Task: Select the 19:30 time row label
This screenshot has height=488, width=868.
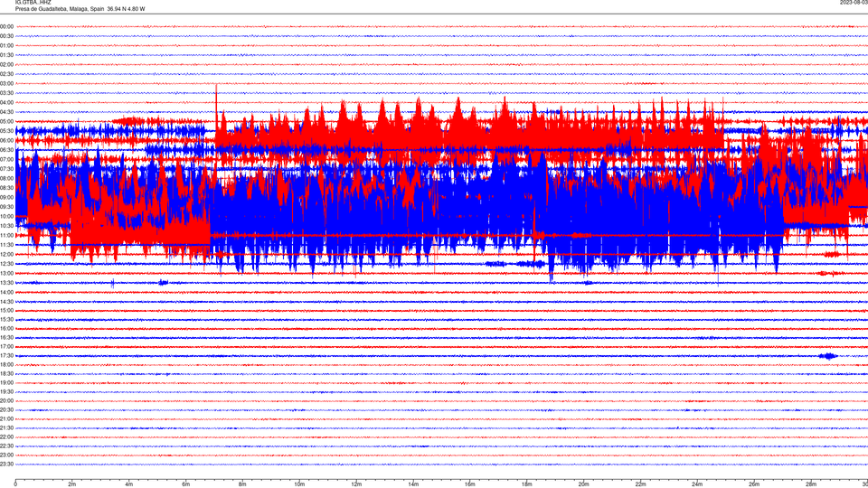Action: click(6, 391)
